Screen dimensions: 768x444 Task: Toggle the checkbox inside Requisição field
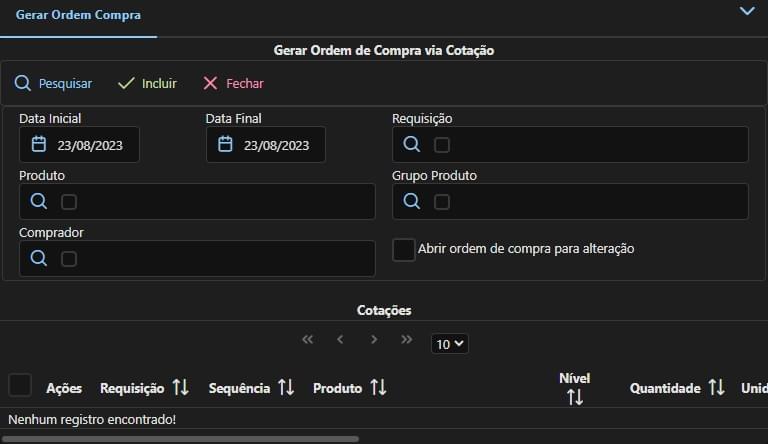click(442, 145)
